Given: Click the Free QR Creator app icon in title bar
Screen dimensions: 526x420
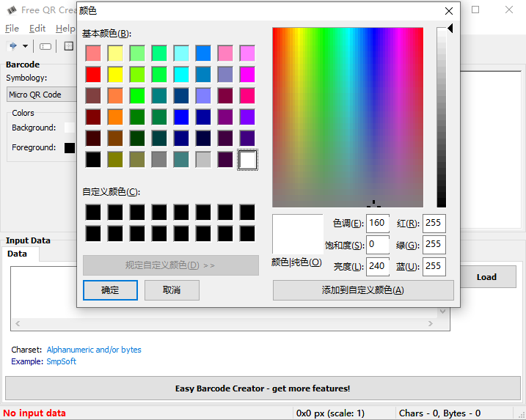Looking at the screenshot, I should (x=12, y=10).
